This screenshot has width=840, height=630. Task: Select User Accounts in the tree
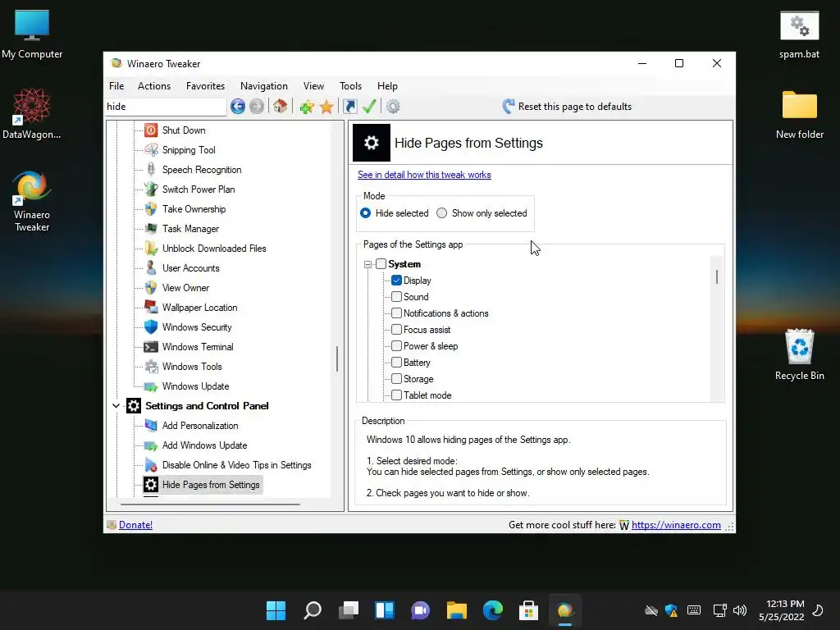pos(190,268)
